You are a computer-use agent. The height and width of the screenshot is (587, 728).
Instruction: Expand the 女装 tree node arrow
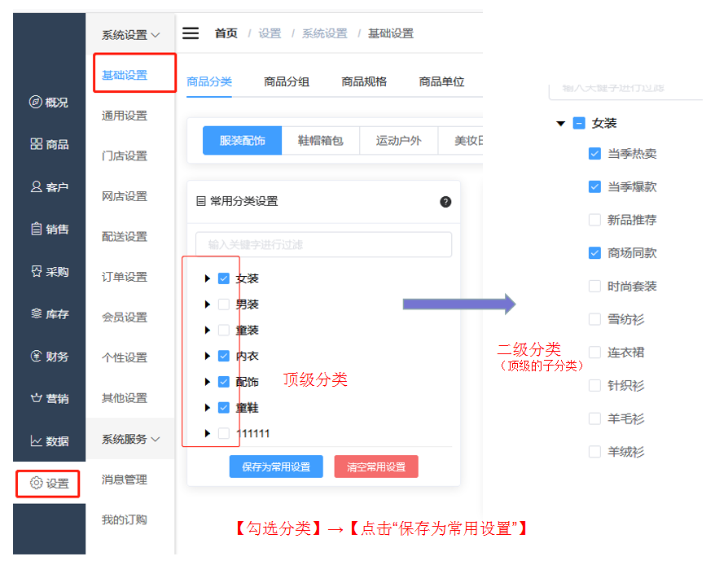coord(207,278)
